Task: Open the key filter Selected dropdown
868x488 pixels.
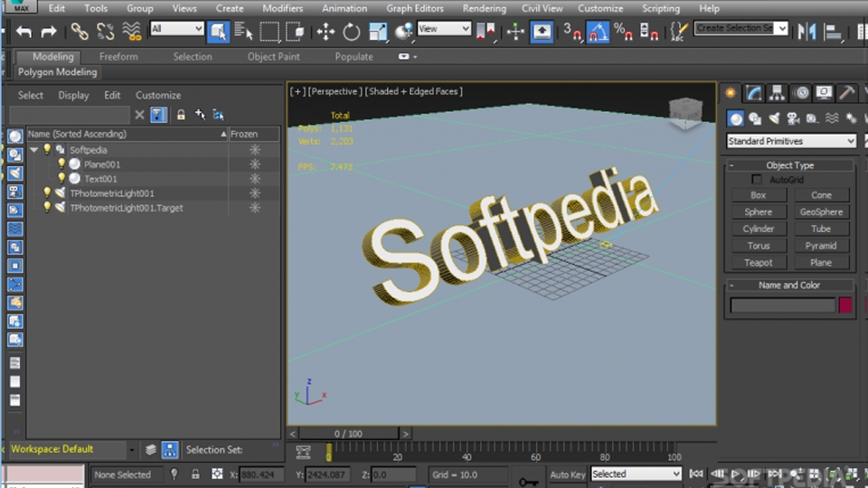Action: 636,474
